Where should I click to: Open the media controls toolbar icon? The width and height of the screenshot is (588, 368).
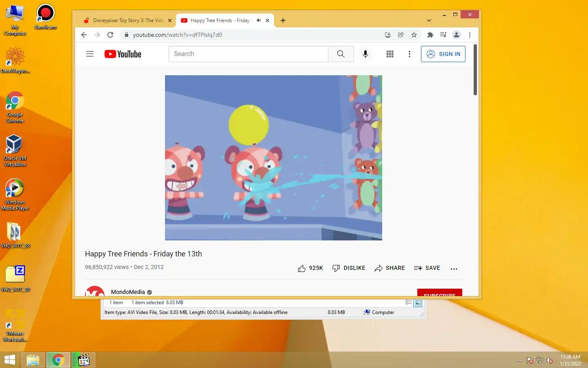click(443, 35)
